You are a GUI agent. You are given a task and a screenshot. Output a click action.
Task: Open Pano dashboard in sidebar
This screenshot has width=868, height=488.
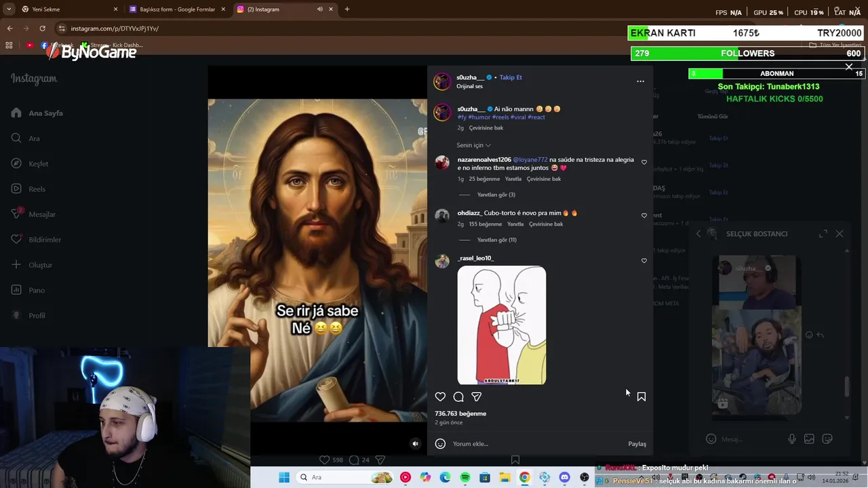tap(28, 290)
